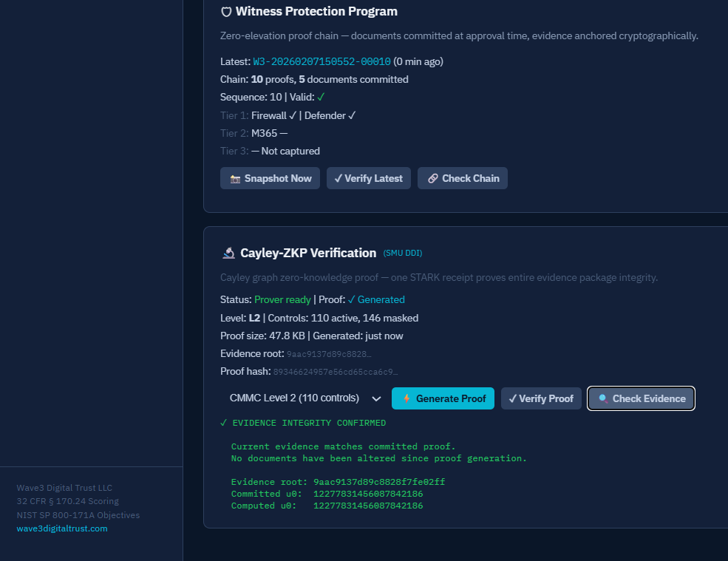Image resolution: width=728 pixels, height=561 pixels.
Task: Select the camera icon on Snapshot Now
Action: point(237,177)
